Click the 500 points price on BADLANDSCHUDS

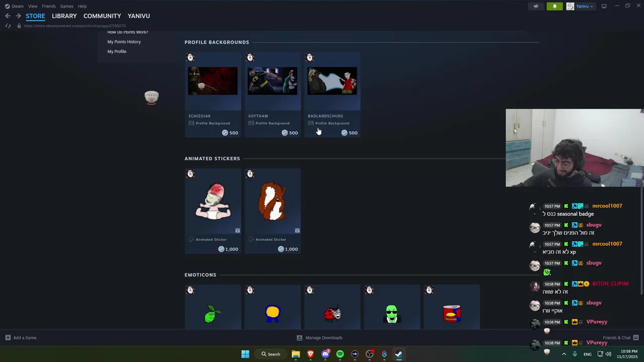click(x=350, y=133)
